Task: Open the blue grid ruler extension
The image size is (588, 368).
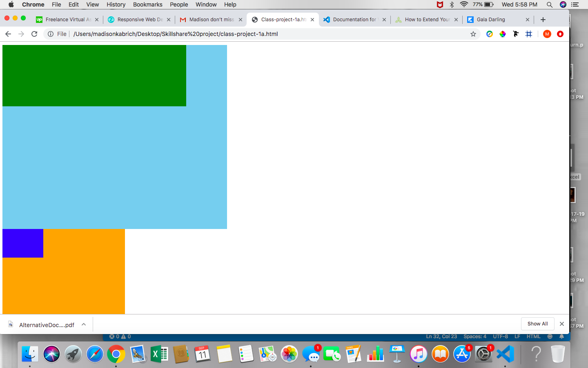Action: (x=529, y=34)
